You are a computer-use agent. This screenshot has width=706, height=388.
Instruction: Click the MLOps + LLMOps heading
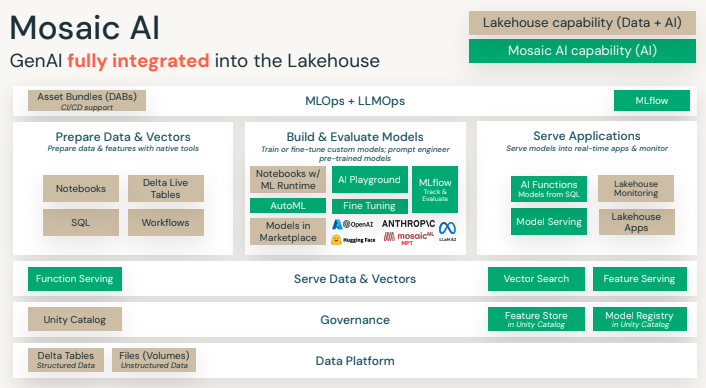[x=355, y=101]
